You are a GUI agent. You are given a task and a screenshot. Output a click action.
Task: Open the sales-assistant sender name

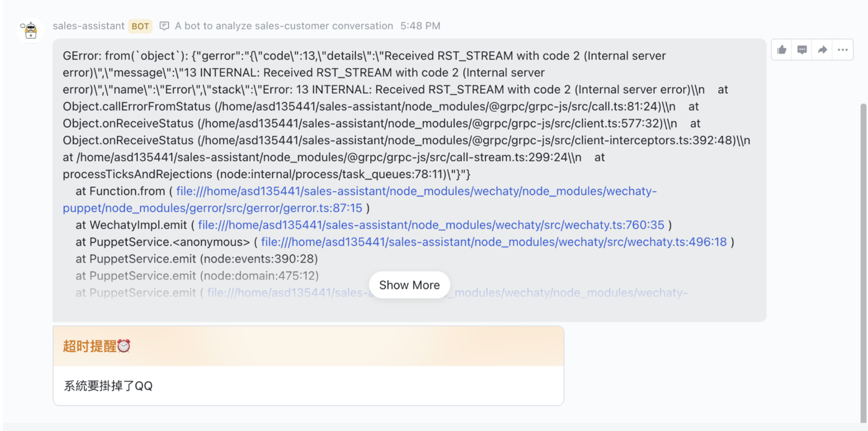(88, 26)
